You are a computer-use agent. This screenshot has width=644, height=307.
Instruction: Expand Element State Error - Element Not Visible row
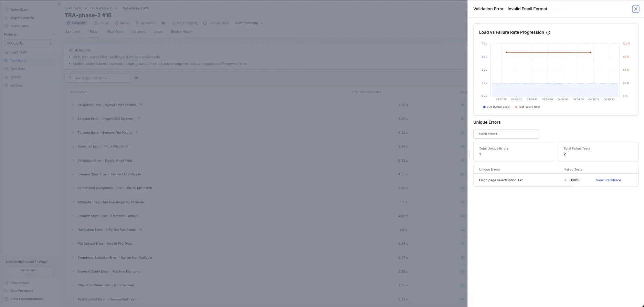pos(73,174)
